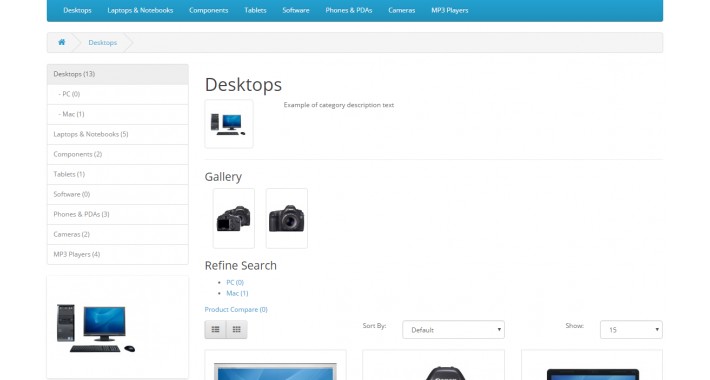Click the Gallery section heading
The image size is (710, 380).
pos(223,177)
